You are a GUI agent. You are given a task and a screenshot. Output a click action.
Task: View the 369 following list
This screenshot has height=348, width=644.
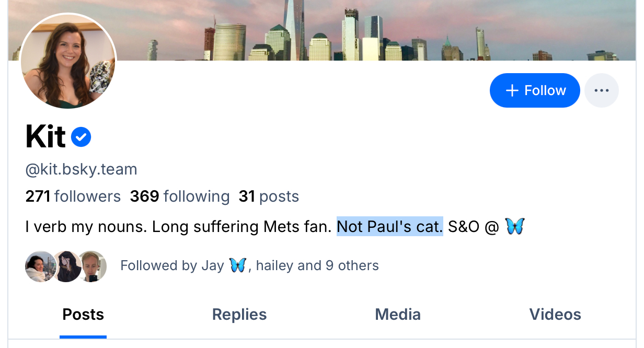(180, 196)
